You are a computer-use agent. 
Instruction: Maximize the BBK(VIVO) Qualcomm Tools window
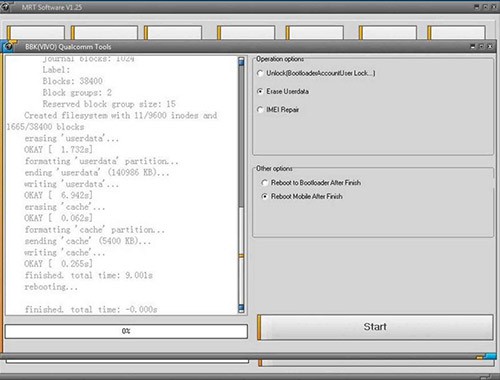pyautogui.click(x=481, y=47)
